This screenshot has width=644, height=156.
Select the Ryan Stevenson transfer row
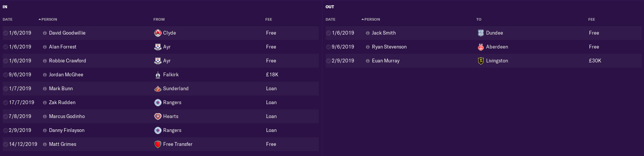[x=483, y=47]
